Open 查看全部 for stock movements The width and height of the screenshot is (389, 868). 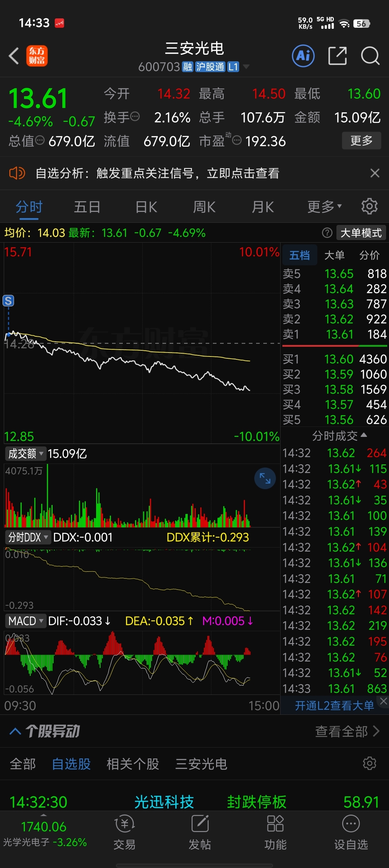click(347, 731)
